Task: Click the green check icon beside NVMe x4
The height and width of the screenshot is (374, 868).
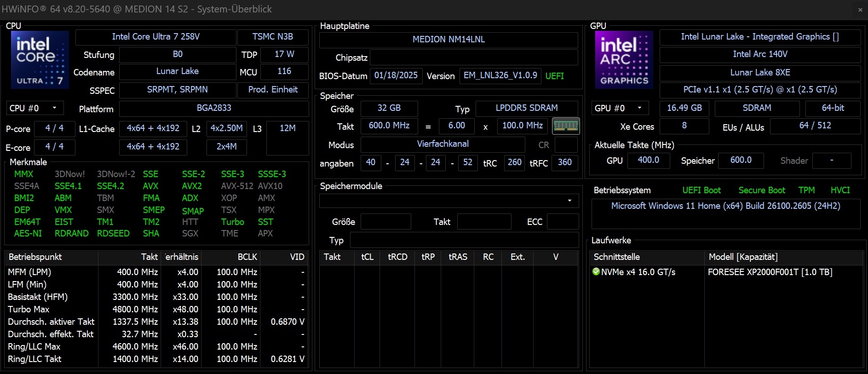Action: click(x=596, y=272)
